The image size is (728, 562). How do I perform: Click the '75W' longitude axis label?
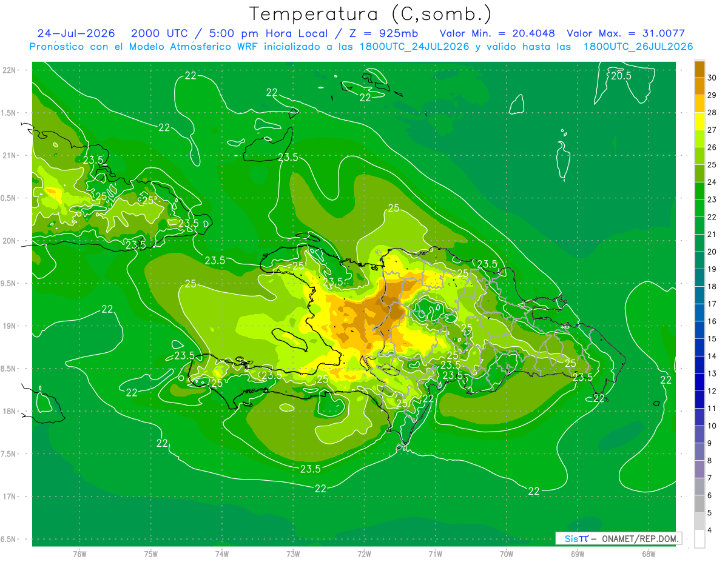coord(151,554)
